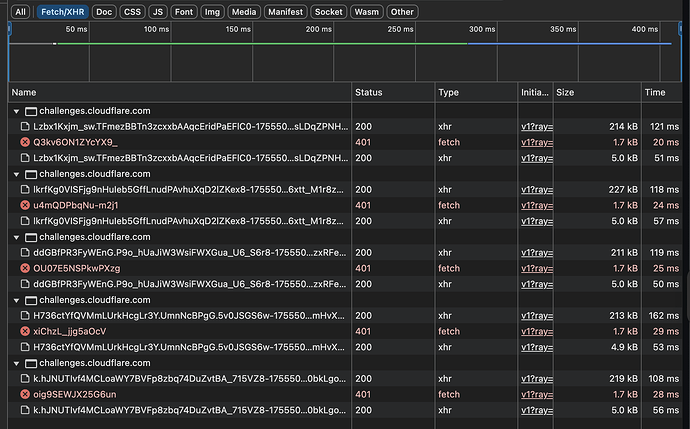Click error icon beside Q3kv6ON1ZYcYX9_

point(25,142)
